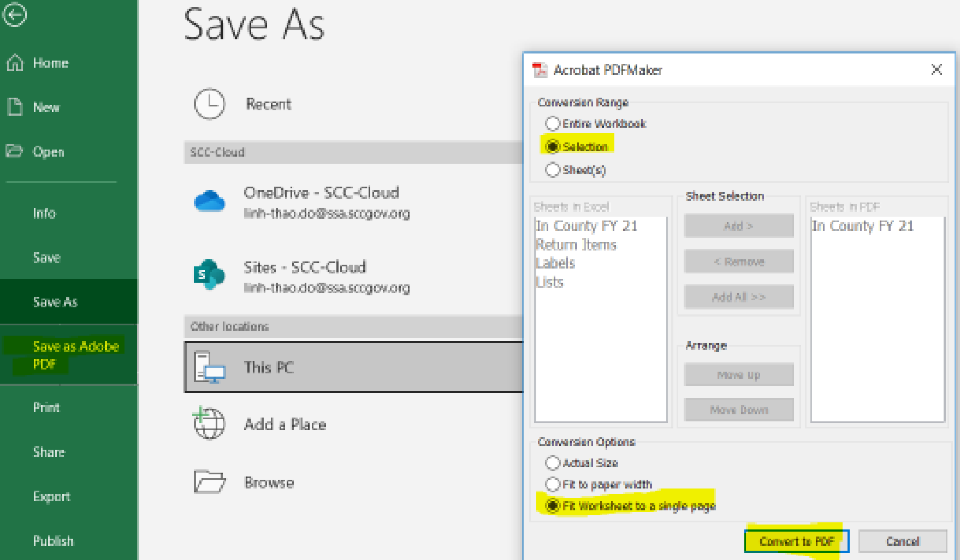The image size is (960, 560).
Task: Close the Acrobat PDFMaker dialog
Action: pyautogui.click(x=937, y=69)
